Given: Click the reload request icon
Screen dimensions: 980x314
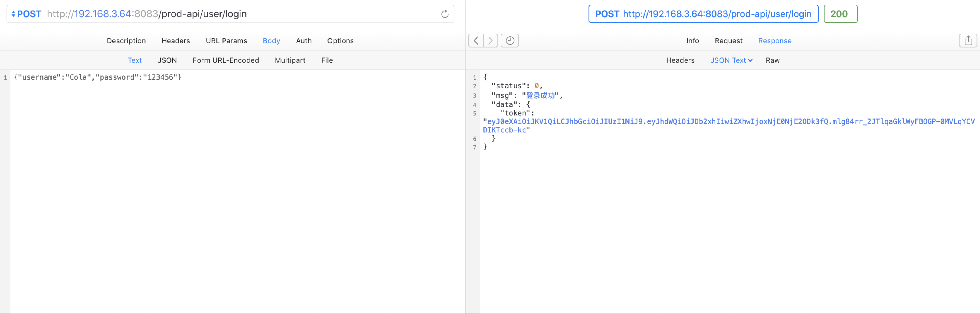Looking at the screenshot, I should pos(445,14).
